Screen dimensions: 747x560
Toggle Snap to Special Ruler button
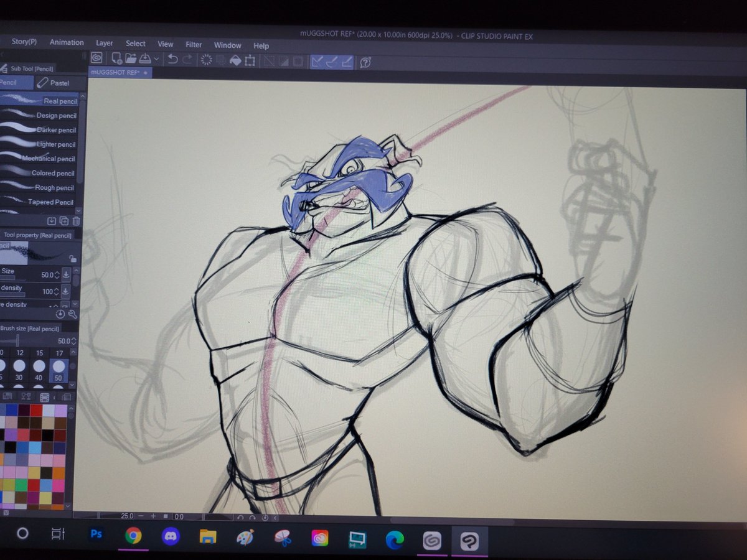[x=332, y=62]
